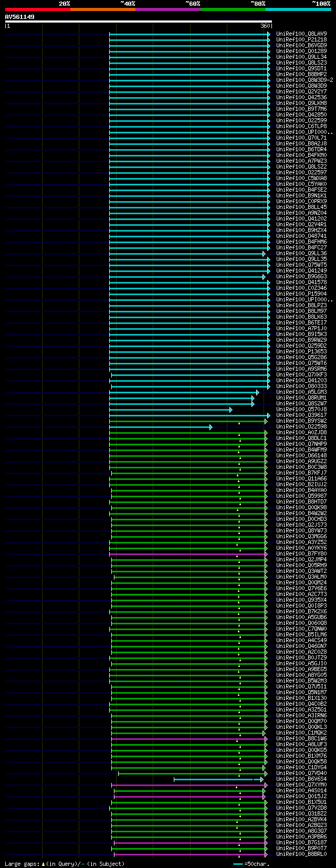Open hit UniRef100_Q8W3D9-2
The height and width of the screenshot is (868, 336).
click(304, 80)
